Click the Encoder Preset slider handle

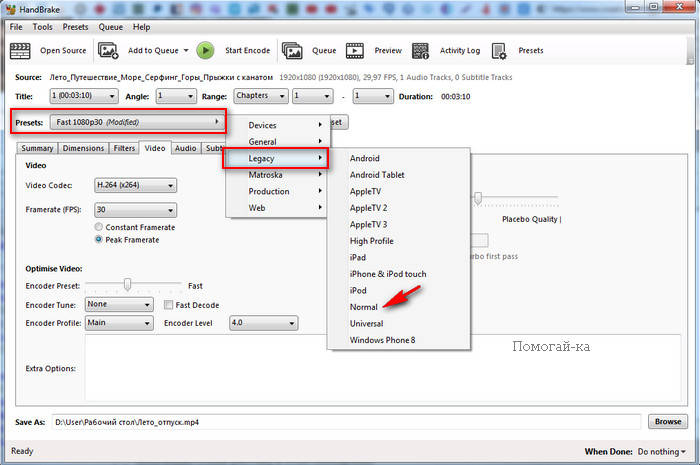(x=128, y=284)
